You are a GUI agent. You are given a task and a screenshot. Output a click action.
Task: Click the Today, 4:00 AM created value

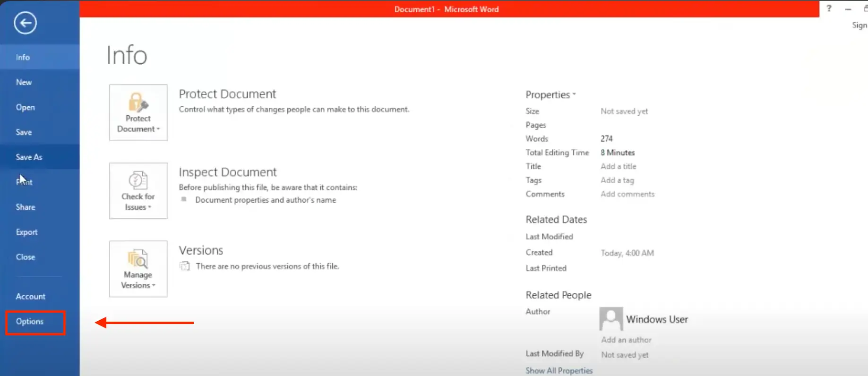pyautogui.click(x=627, y=253)
